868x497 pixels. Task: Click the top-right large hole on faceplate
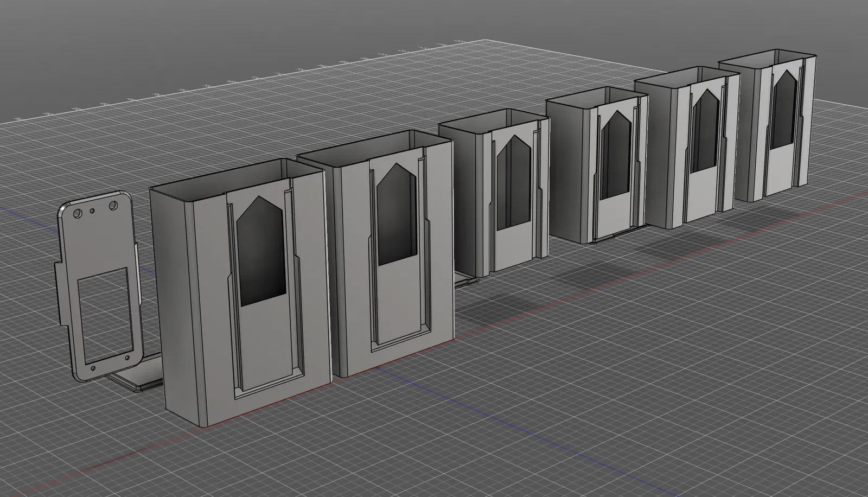tap(114, 206)
